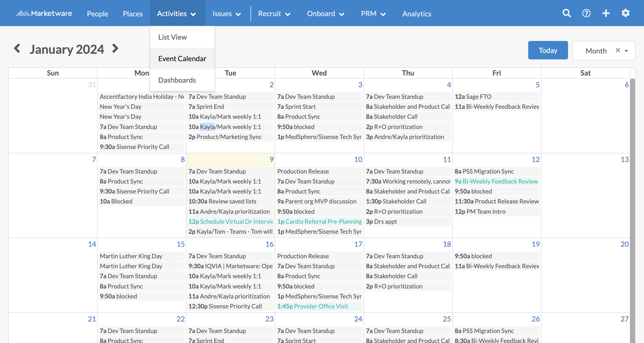This screenshot has width=644, height=343.
Task: Open 9:30a IQVIA | Marketware event
Action: coord(230,266)
